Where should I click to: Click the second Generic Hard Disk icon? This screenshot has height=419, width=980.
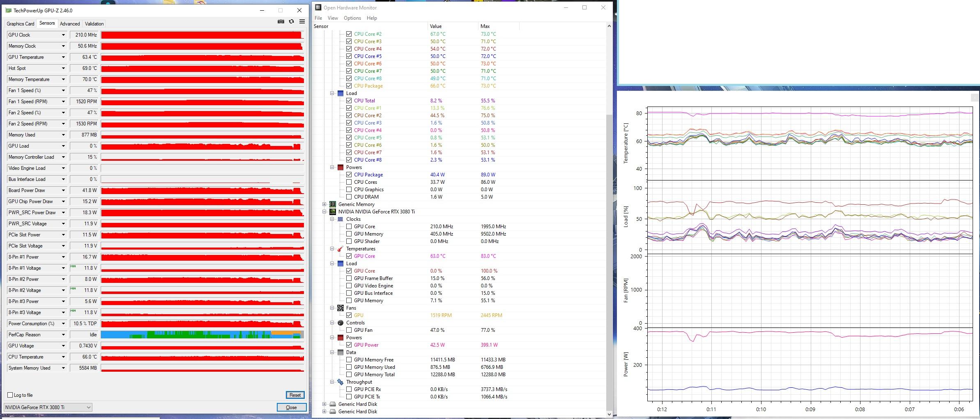[333, 412]
